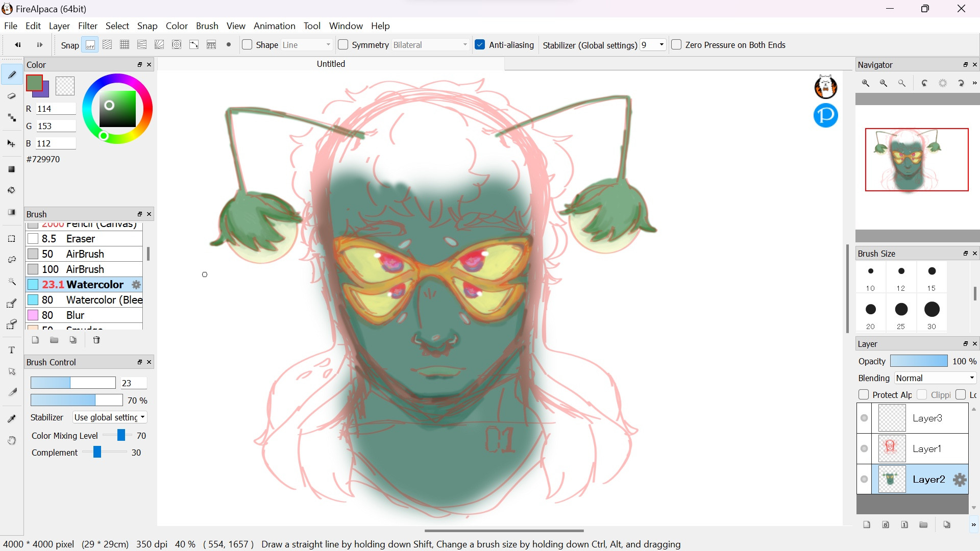This screenshot has height=551, width=980.
Task: Open the File menu
Action: [10, 26]
